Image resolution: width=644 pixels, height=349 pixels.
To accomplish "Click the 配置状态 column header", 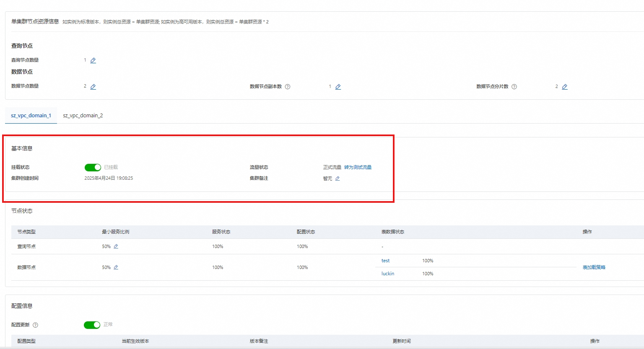I will coord(306,232).
